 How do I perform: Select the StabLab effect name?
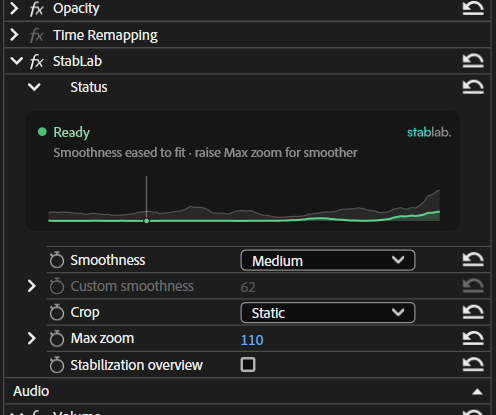[x=77, y=61]
